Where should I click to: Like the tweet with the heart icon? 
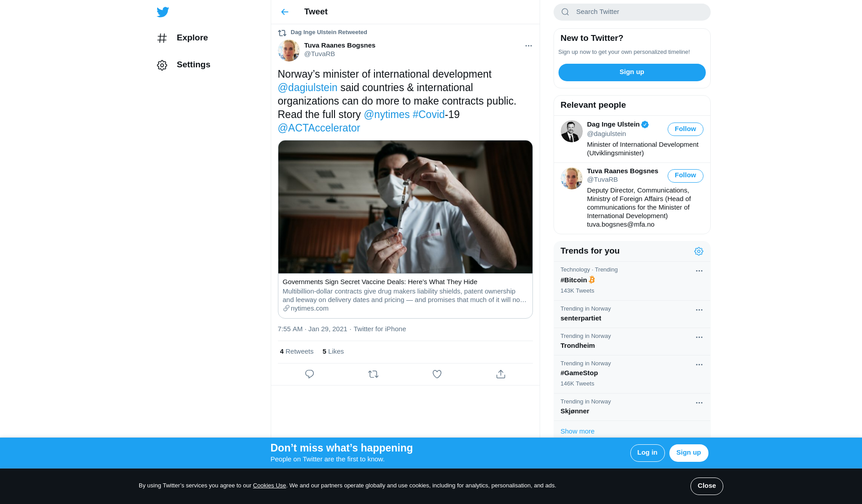click(x=437, y=374)
